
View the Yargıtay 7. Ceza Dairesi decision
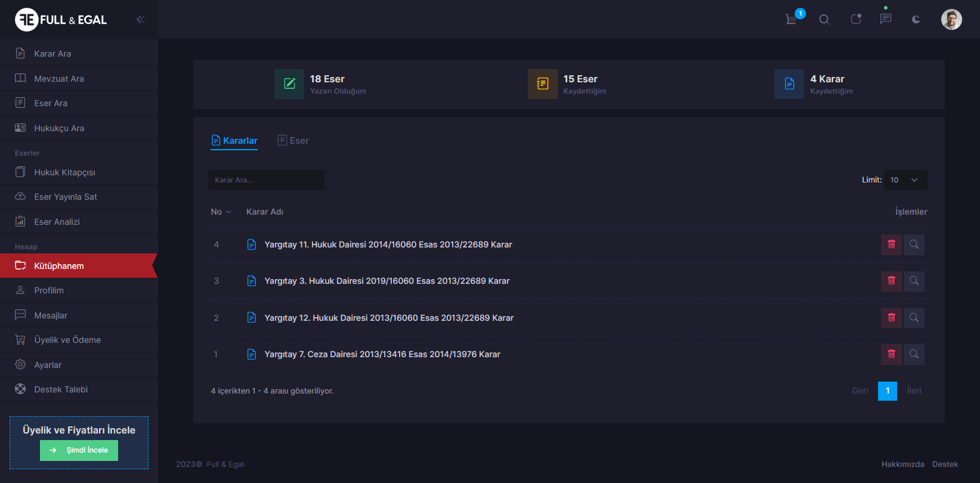pyautogui.click(x=914, y=354)
